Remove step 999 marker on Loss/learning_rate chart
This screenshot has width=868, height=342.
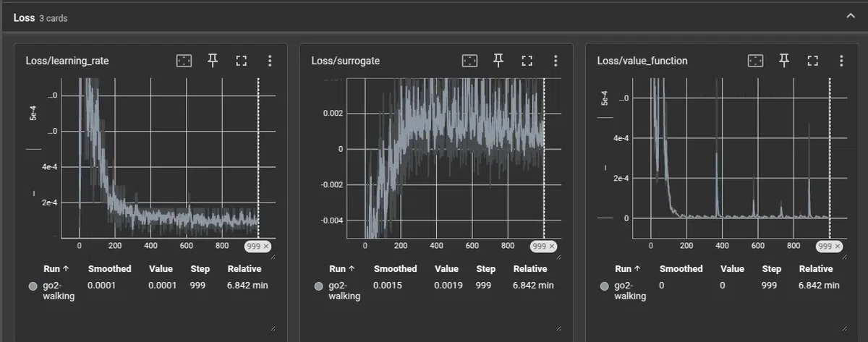[x=265, y=246]
